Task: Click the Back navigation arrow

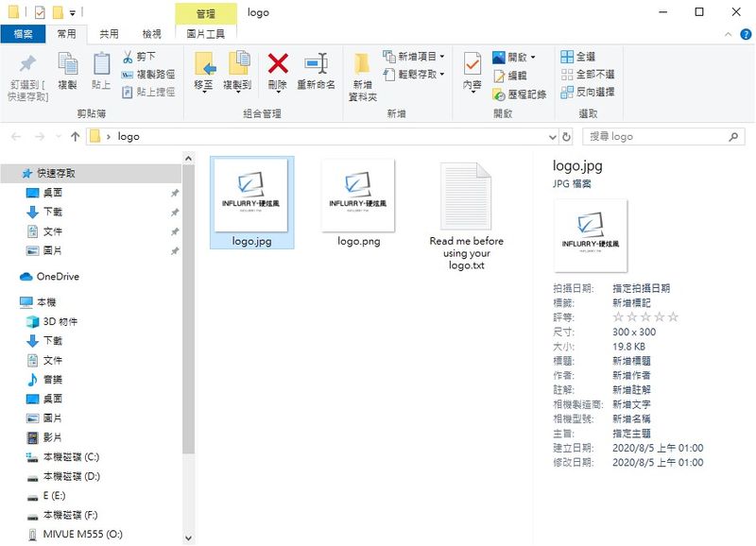Action: pos(16,137)
